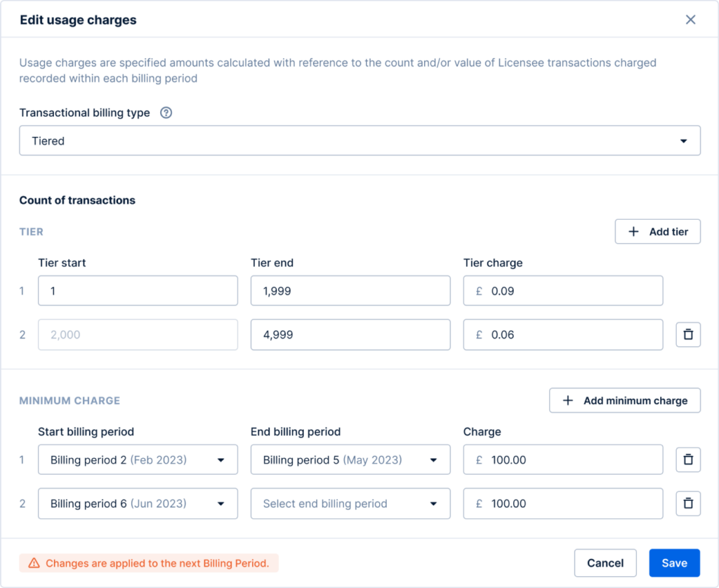Cancel editing usage charges

point(605,563)
